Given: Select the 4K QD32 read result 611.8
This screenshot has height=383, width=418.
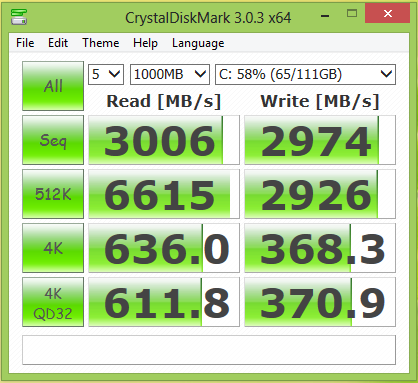Looking at the screenshot, I should coord(164,302).
